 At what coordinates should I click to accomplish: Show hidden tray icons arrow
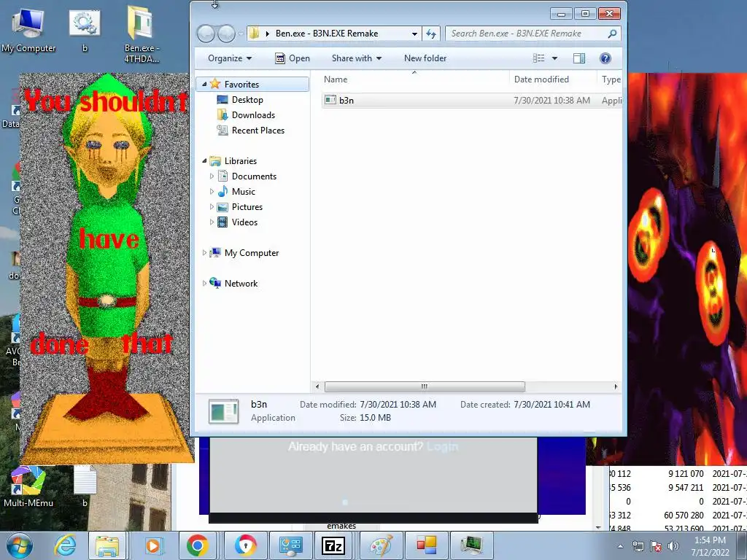[620, 546]
